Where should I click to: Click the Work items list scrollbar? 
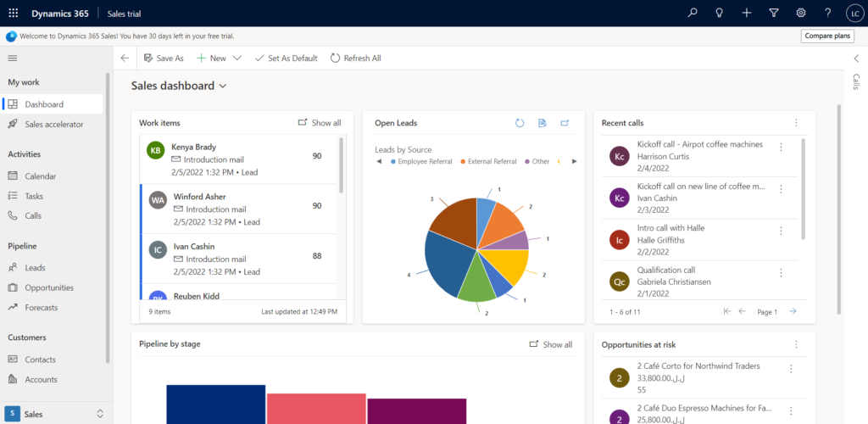point(341,166)
